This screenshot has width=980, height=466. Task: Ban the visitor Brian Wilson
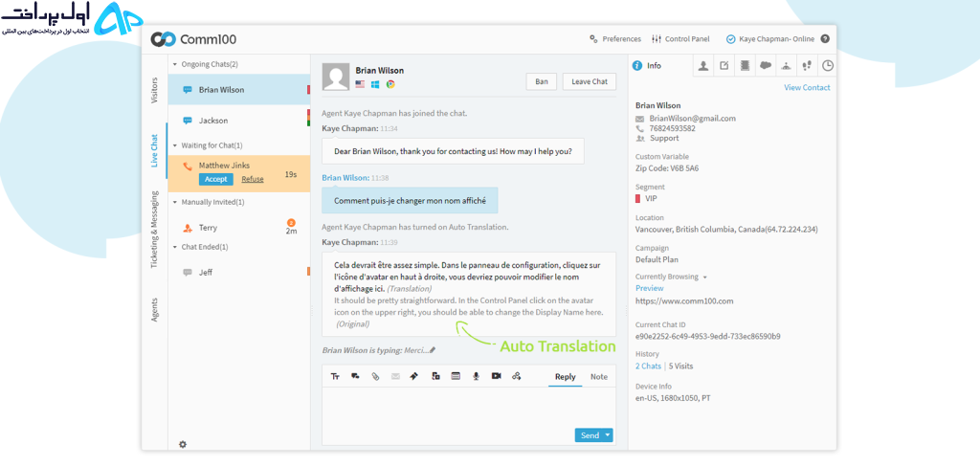542,82
